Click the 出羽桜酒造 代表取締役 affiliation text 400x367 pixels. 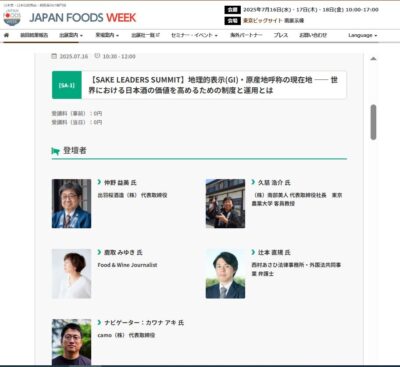(x=132, y=195)
